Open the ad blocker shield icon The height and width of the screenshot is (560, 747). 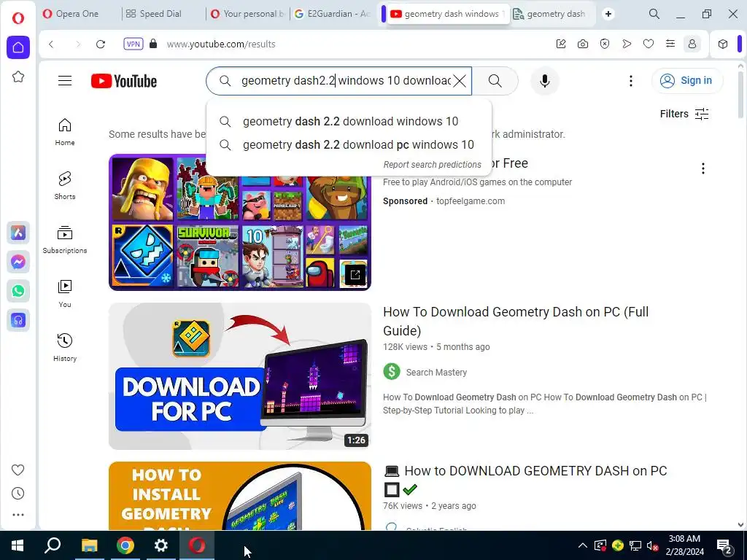tap(605, 44)
